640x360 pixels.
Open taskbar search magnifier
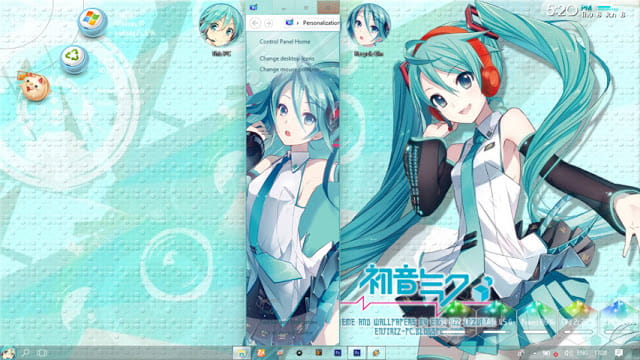25,353
